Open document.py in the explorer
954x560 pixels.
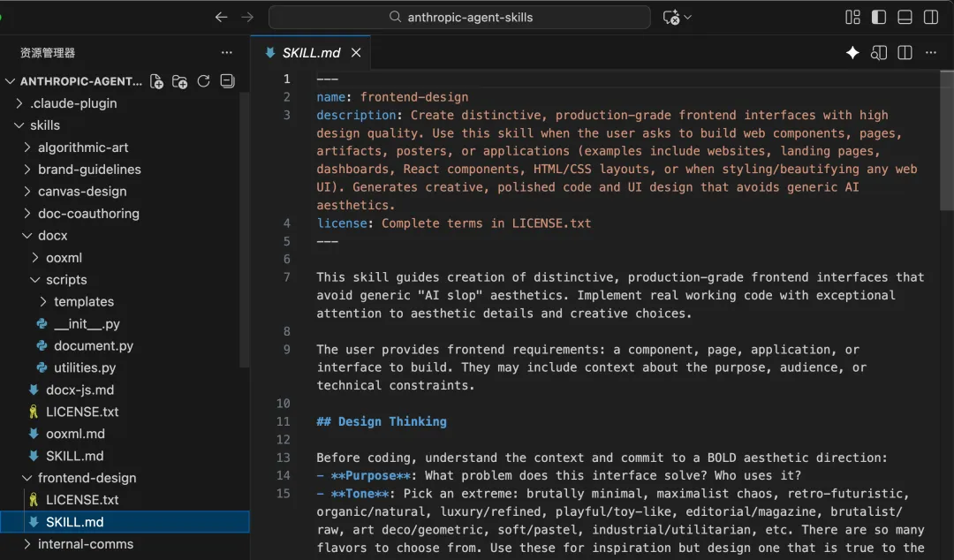[x=93, y=346]
